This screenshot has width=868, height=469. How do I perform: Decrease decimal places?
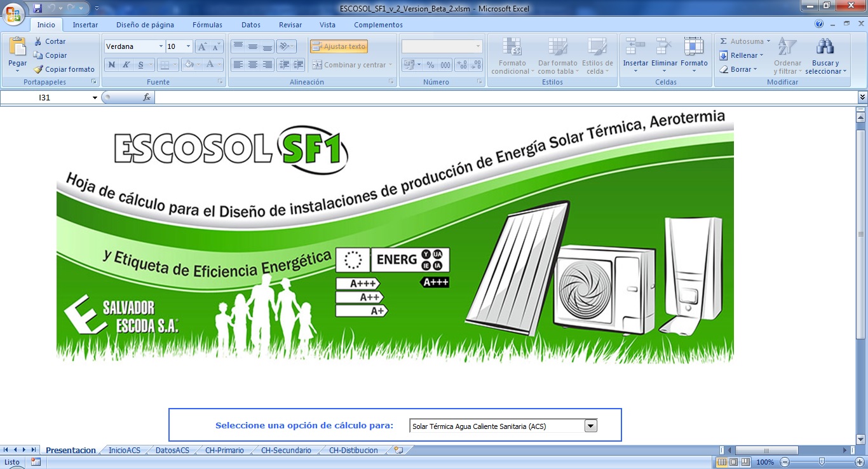click(x=476, y=64)
